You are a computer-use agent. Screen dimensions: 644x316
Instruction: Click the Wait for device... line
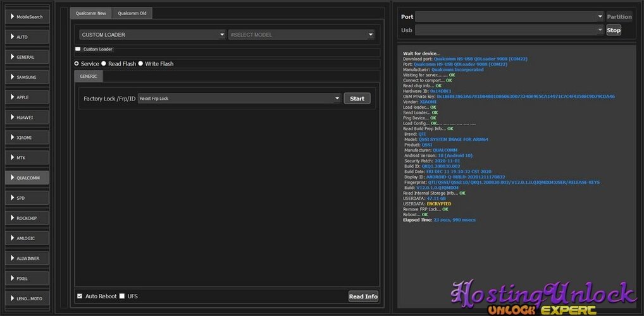[x=421, y=53]
